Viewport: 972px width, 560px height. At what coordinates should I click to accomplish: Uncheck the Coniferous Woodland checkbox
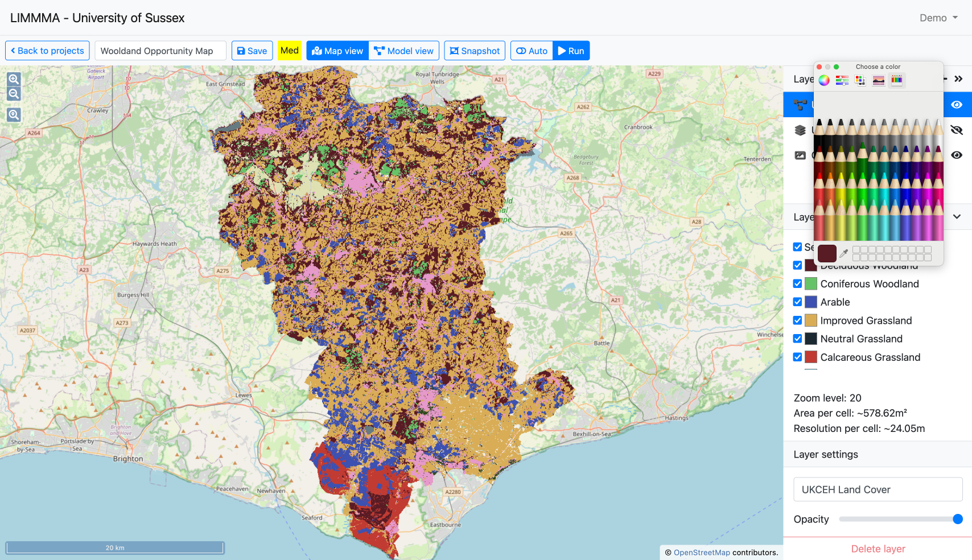point(797,284)
